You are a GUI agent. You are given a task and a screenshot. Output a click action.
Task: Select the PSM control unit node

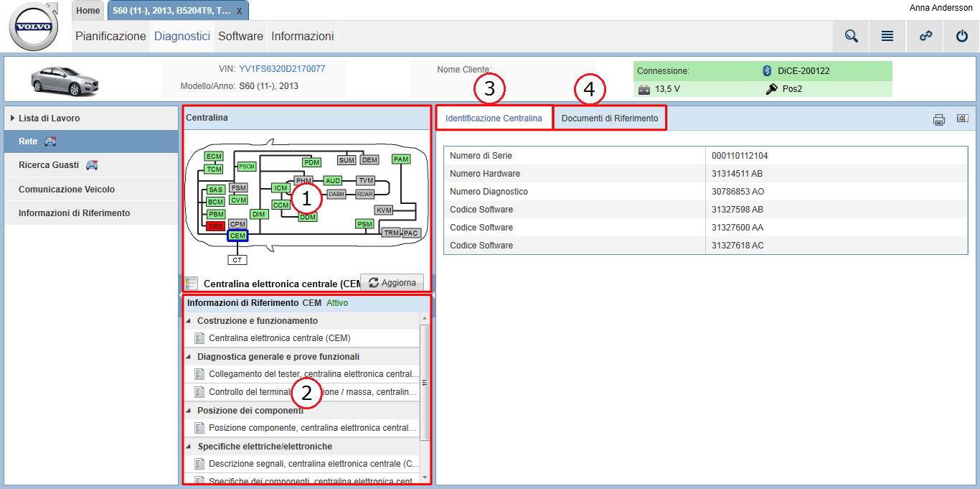coord(365,224)
